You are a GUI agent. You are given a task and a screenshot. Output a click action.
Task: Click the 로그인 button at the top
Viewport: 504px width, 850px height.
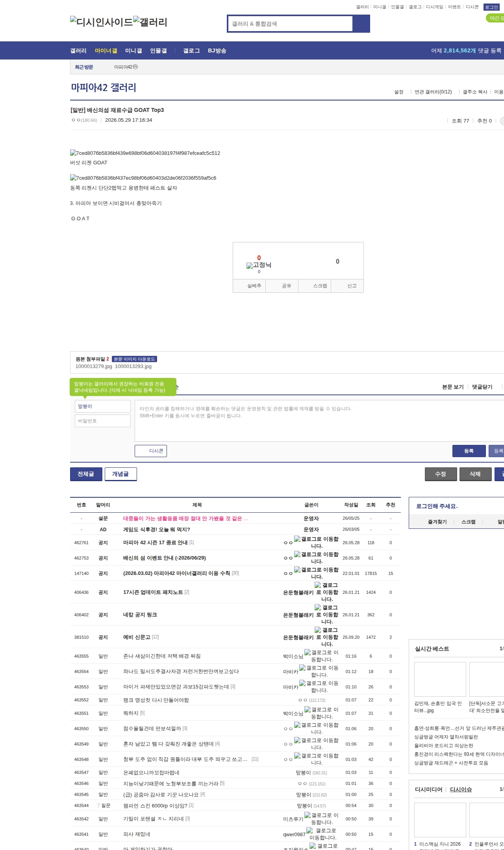coord(491,7)
